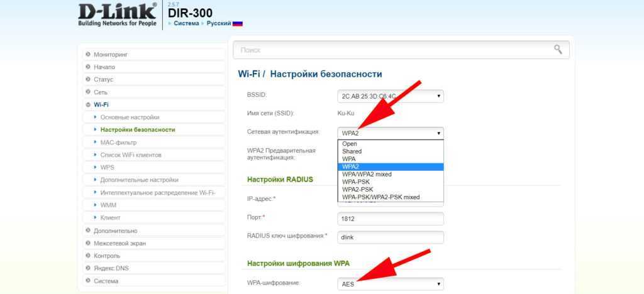Click the Порт input field
Viewport: 644px width, 294px height.
coord(390,218)
